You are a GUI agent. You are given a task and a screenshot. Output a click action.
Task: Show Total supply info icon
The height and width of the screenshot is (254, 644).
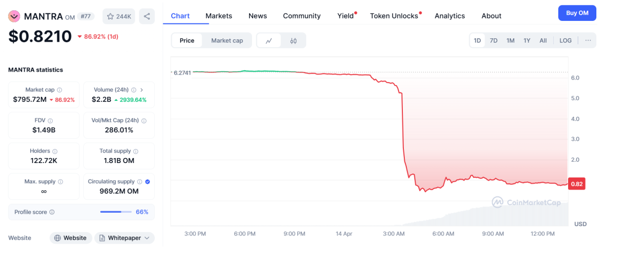point(136,151)
